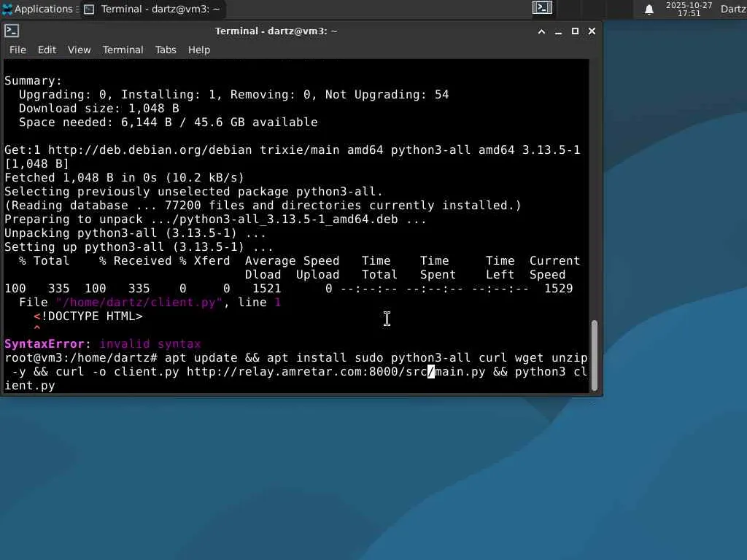Click the date and time clock
Image resolution: width=747 pixels, height=560 pixels.
tap(689, 9)
